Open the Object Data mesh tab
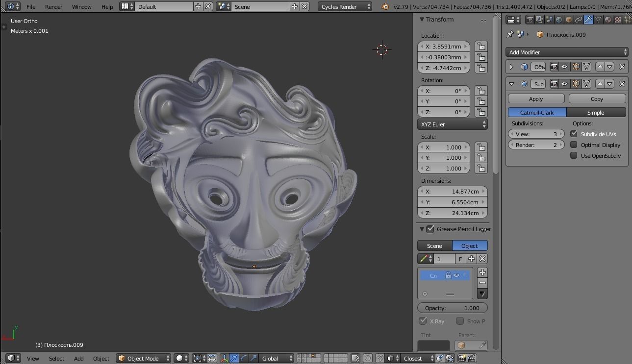The width and height of the screenshot is (632, 364). click(598, 20)
